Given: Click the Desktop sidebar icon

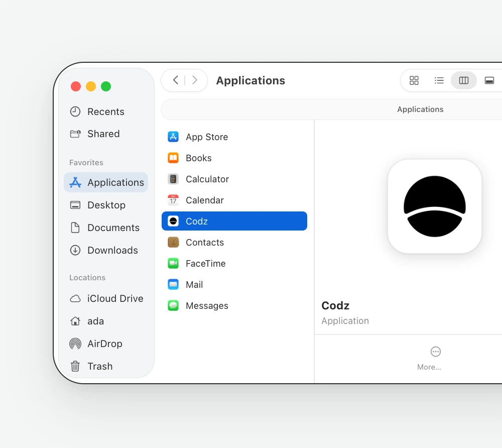Looking at the screenshot, I should tap(75, 205).
